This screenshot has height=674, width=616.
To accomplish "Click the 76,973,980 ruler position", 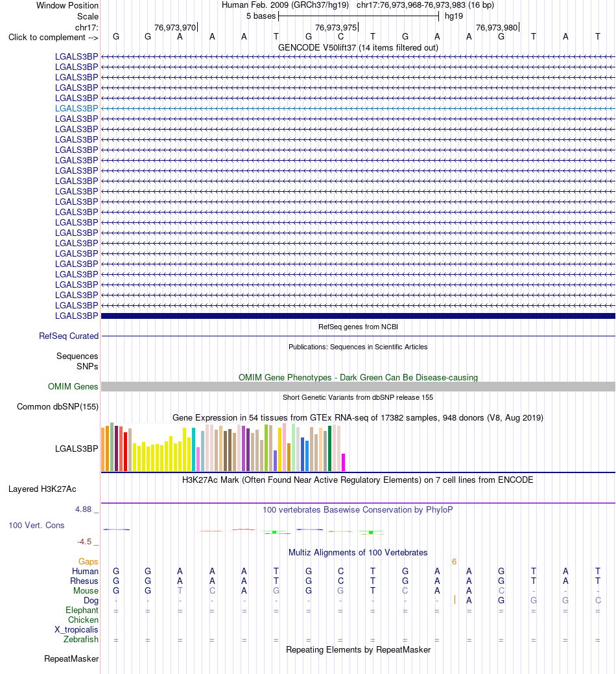I will (x=497, y=27).
